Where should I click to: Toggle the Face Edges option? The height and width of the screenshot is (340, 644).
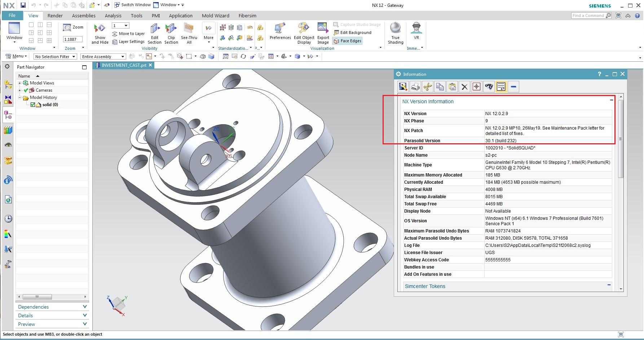tap(348, 41)
